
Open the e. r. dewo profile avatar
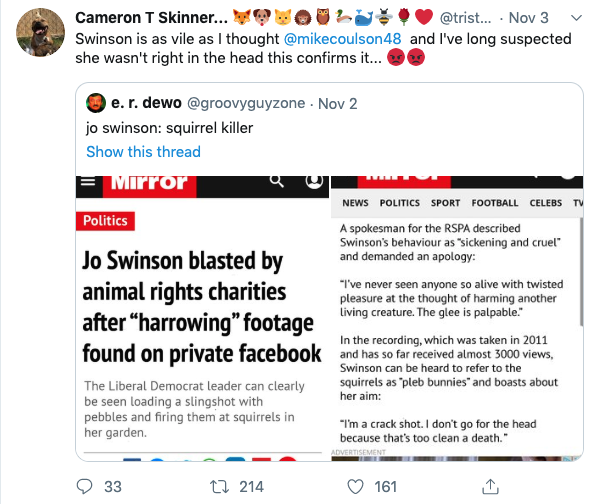96,103
